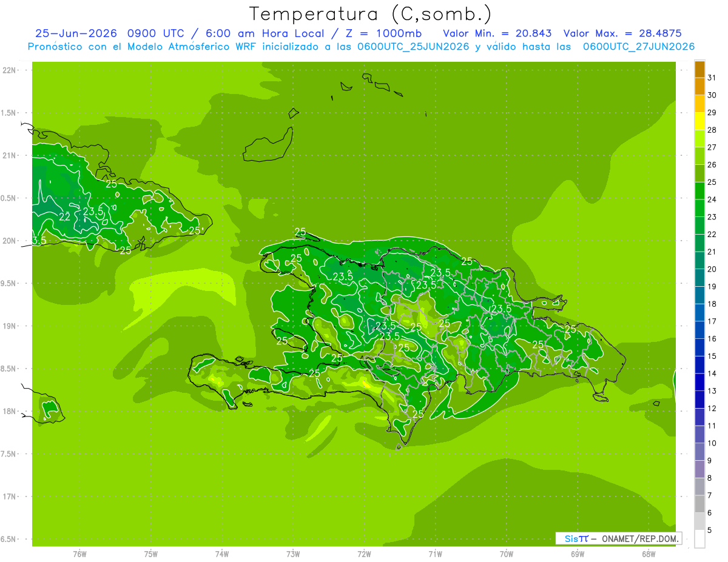The image size is (728, 562).
Task: Click the '75W' longitude axis label
Action: tap(151, 554)
